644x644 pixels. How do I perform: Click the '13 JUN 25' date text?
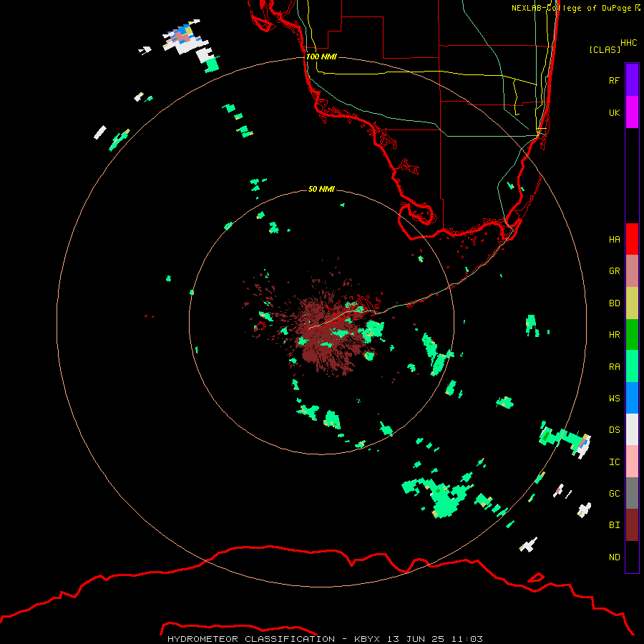(416, 639)
